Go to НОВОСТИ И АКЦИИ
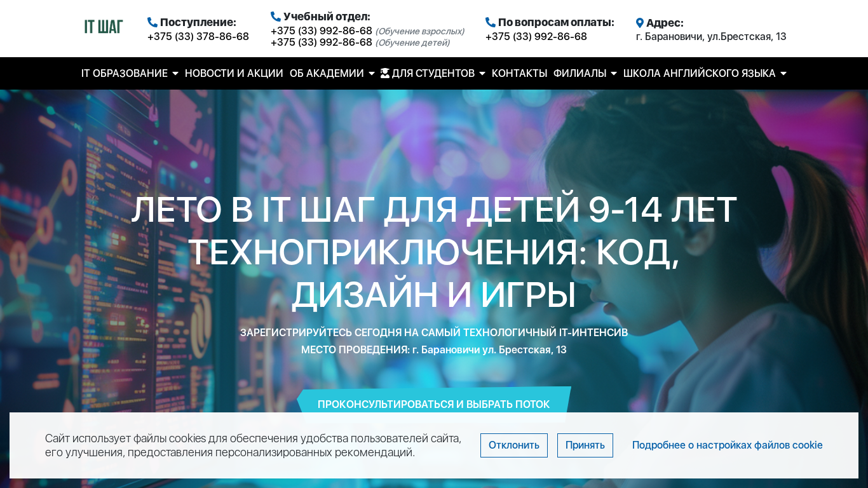Viewport: 868px width, 488px height. click(234, 73)
